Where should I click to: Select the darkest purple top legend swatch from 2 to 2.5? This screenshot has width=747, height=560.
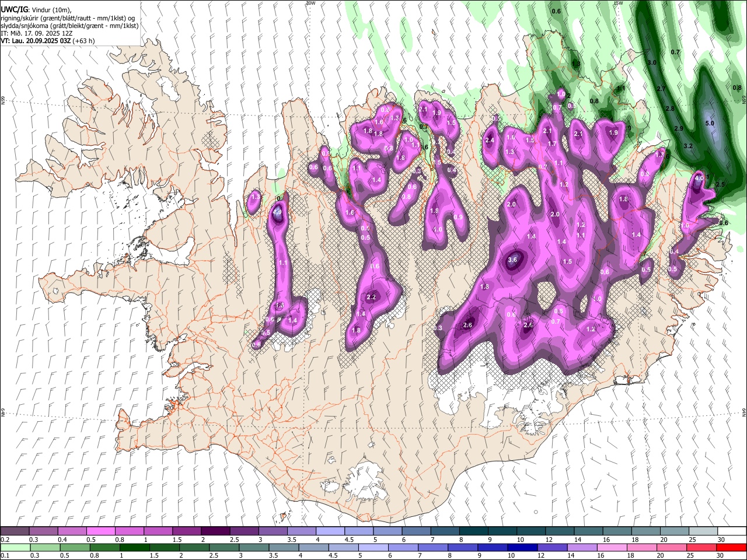click(x=215, y=531)
